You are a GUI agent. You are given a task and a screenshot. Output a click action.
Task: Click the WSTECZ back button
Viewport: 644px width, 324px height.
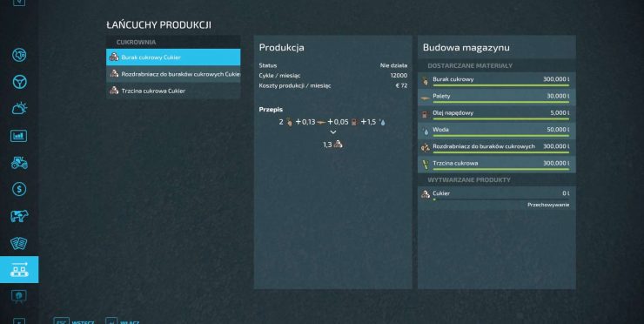74,321
